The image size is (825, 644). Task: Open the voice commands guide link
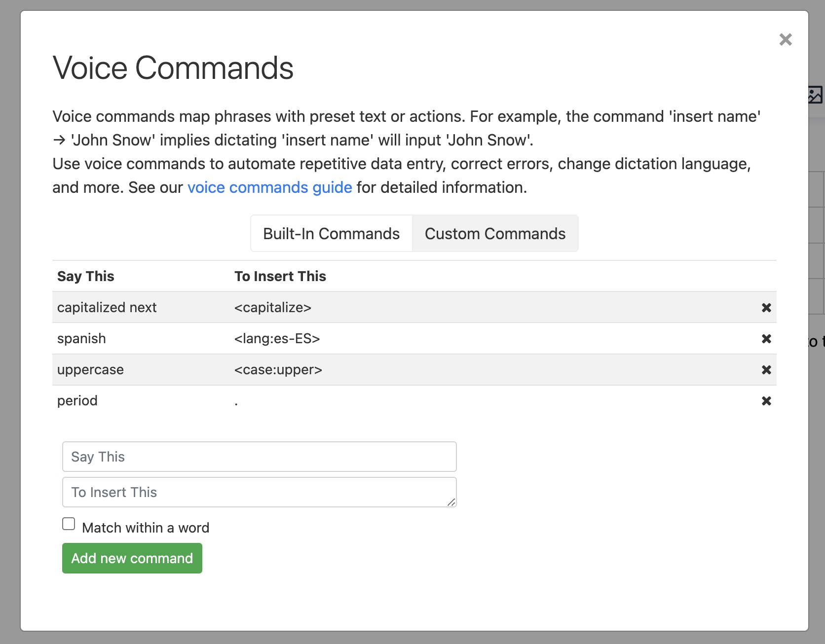point(269,187)
